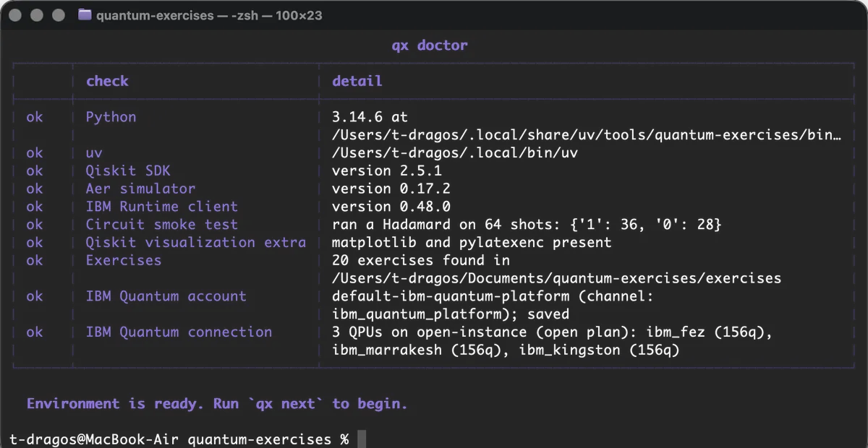Click the 'detail' column header

point(357,81)
